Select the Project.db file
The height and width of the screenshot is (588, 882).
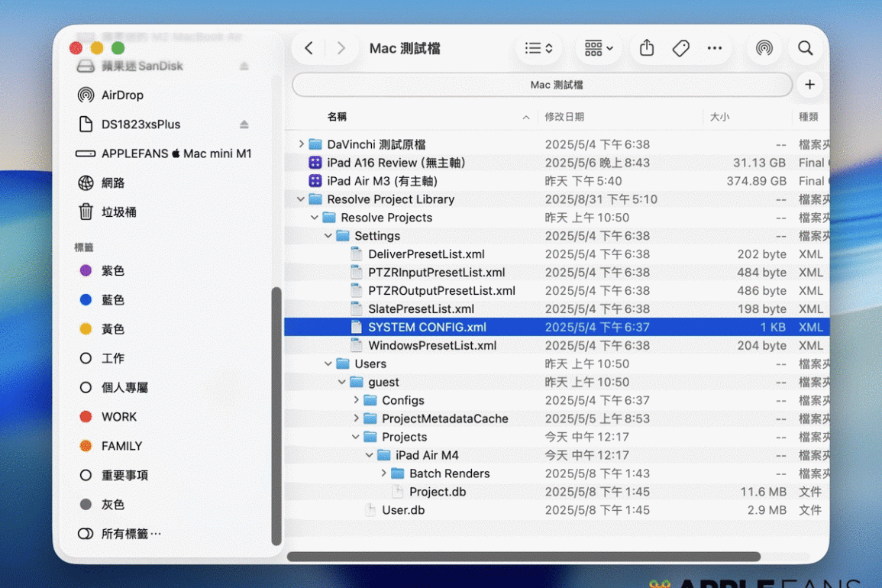(437, 492)
